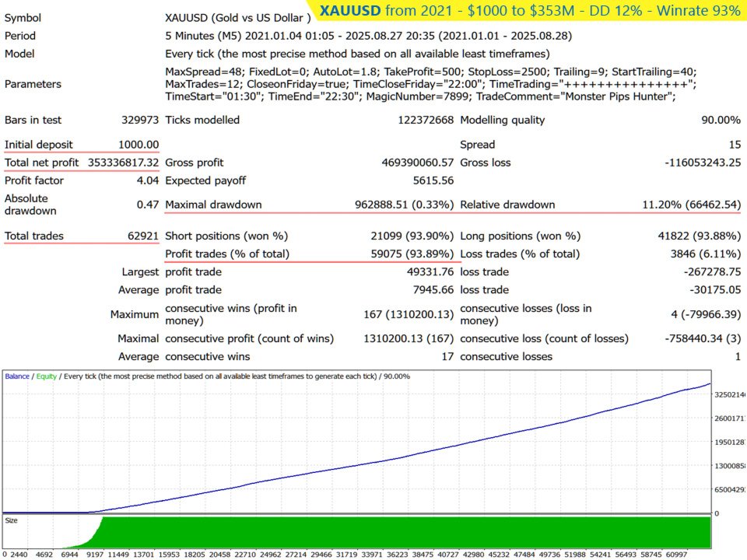Select the 'Bars in test' label
Viewport: 747px width, 560px height.
click(x=33, y=120)
